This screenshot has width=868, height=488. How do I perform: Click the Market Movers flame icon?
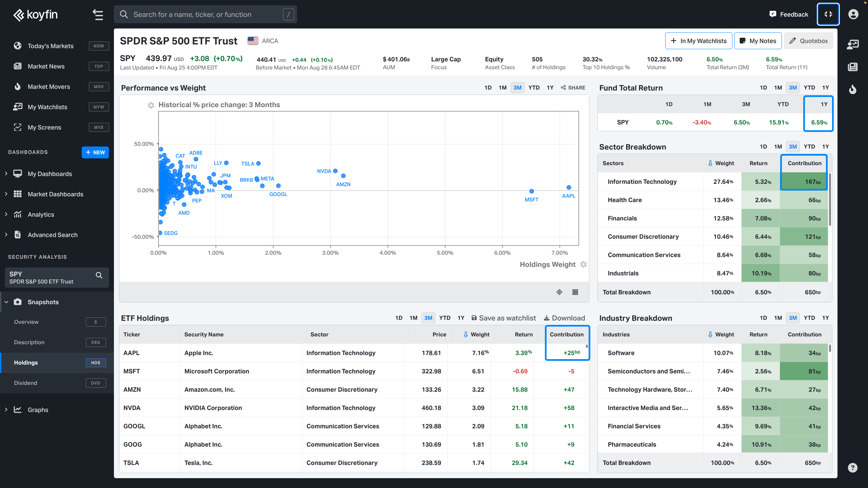tap(18, 86)
